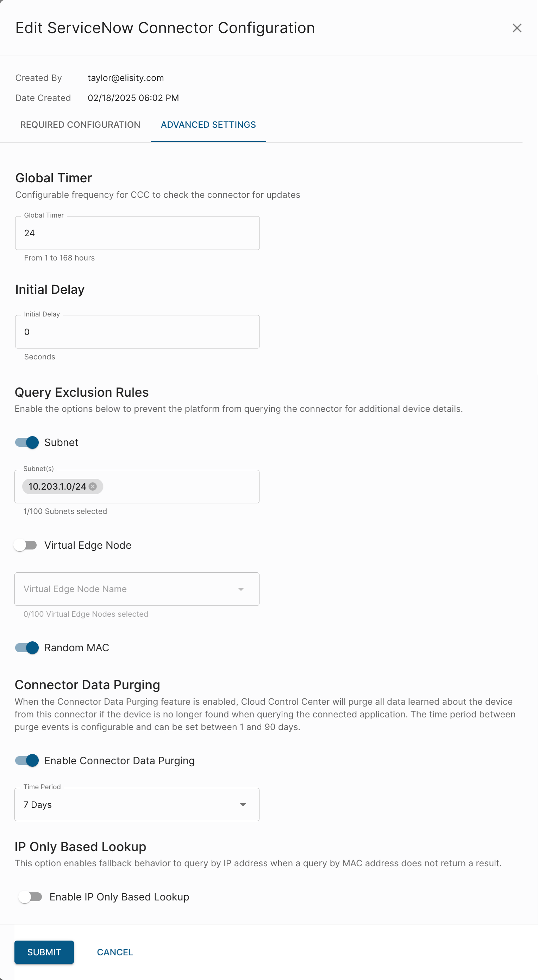Click into the Global Timer input field
Image resolution: width=538 pixels, height=980 pixels.
[x=137, y=233]
